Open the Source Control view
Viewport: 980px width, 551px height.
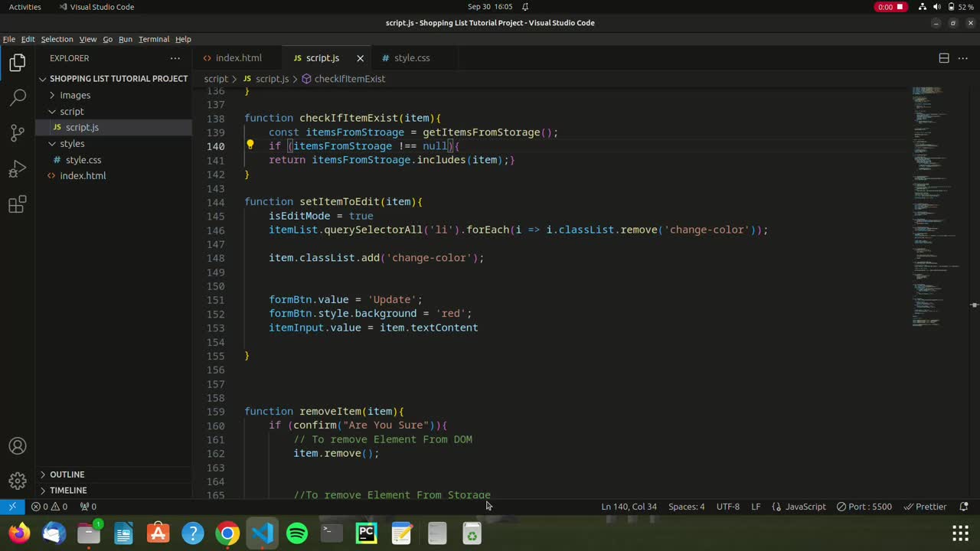click(x=18, y=132)
